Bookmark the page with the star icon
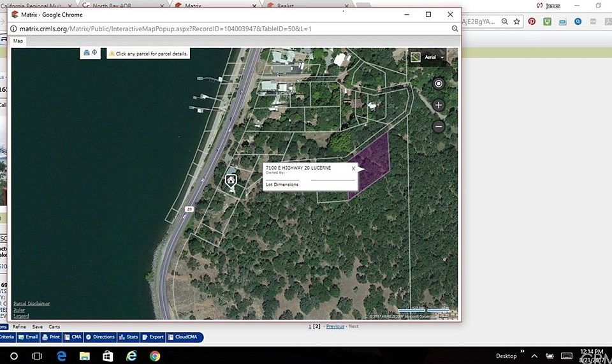The image size is (612, 364). [517, 22]
